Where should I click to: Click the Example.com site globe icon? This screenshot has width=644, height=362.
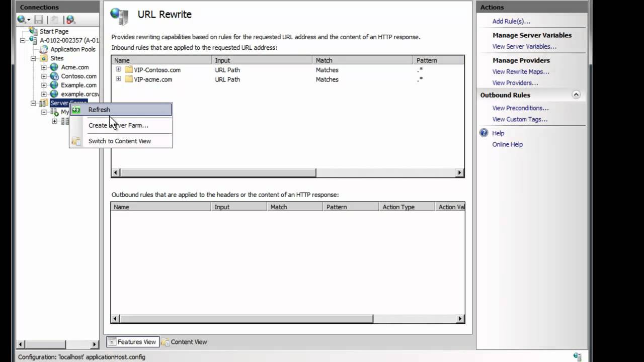[54, 85]
